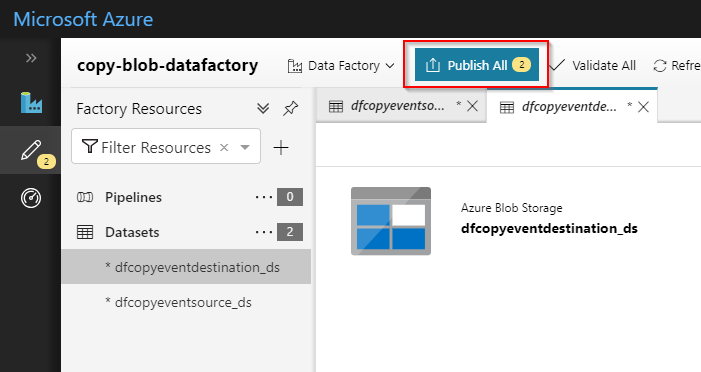This screenshot has height=372, width=701.
Task: Open the Monitor gauge icon
Action: (31, 198)
